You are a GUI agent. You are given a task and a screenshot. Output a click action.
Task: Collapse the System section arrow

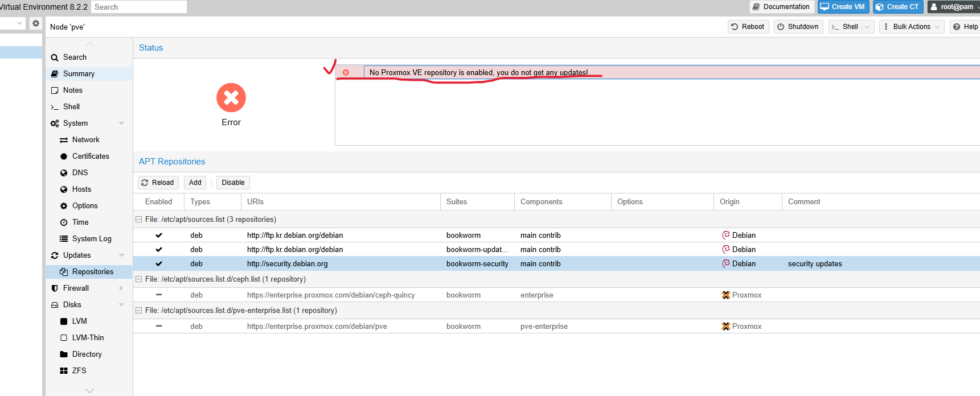(121, 123)
